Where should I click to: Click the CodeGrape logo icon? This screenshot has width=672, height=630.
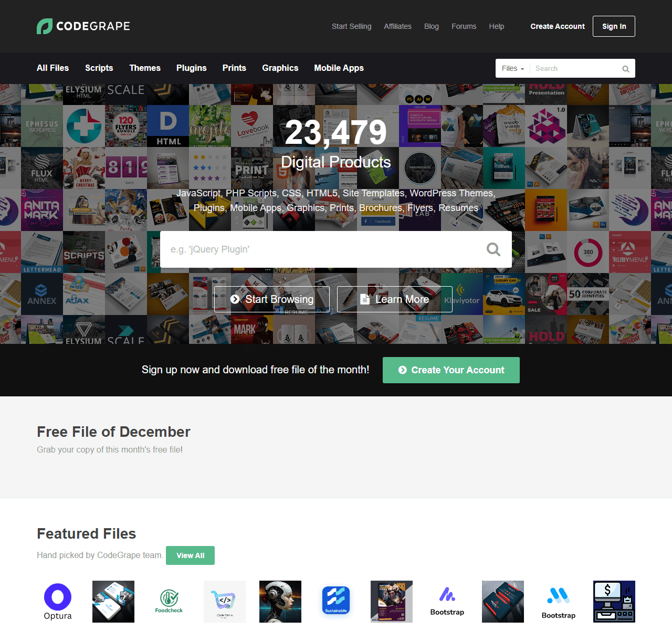click(x=45, y=26)
